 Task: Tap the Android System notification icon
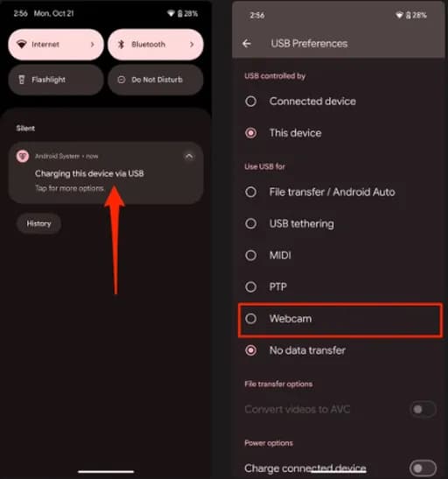23,157
